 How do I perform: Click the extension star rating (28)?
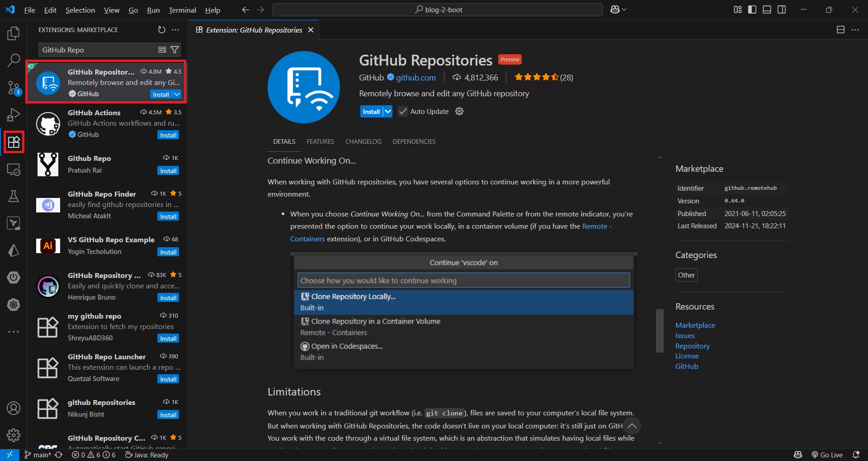tap(544, 77)
